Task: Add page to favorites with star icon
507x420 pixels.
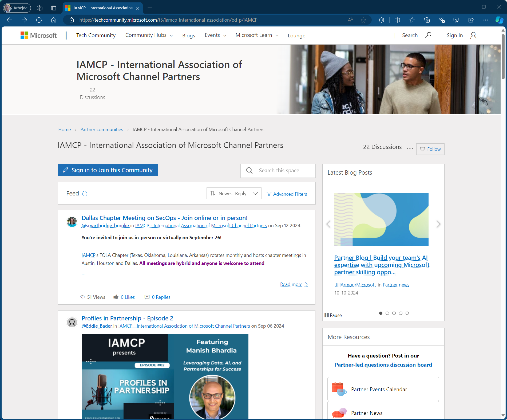Action: click(363, 20)
